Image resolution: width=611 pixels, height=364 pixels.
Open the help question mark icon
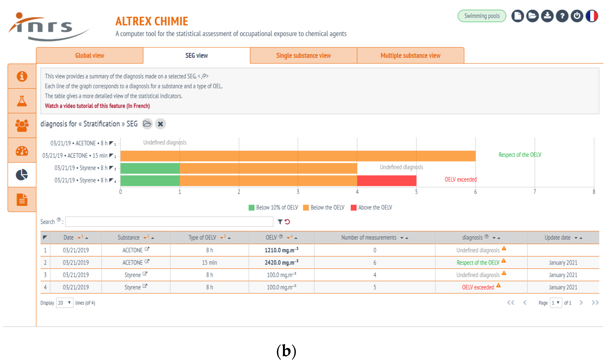pos(562,16)
